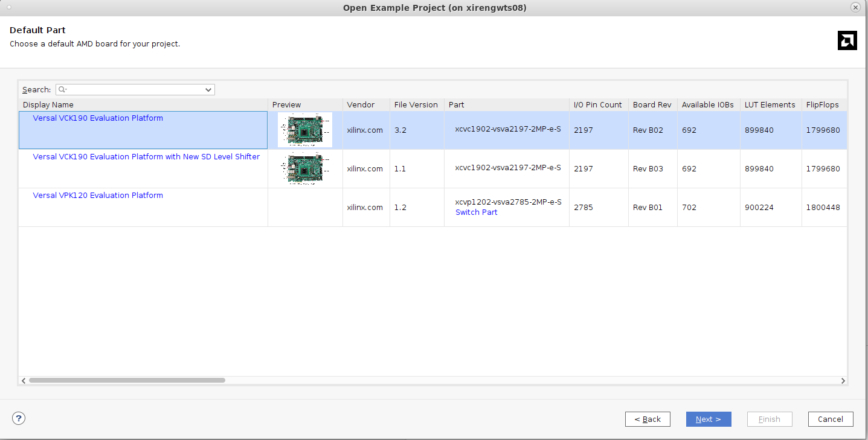The image size is (868, 440).
Task: Click the SD Level Shifter board preview image
Action: coord(304,168)
